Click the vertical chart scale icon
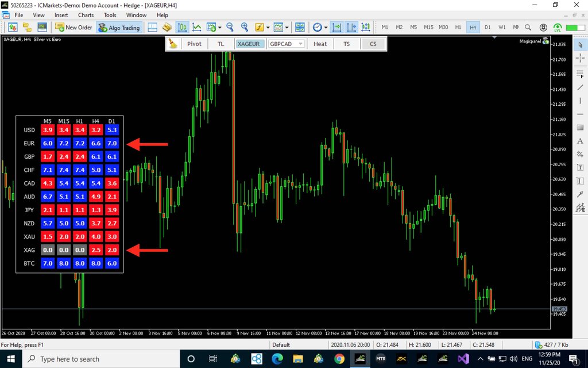 coord(366,28)
